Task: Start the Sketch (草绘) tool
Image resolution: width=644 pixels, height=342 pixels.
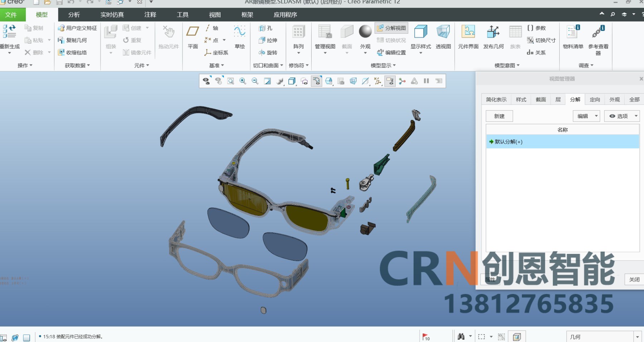Action: 239,37
